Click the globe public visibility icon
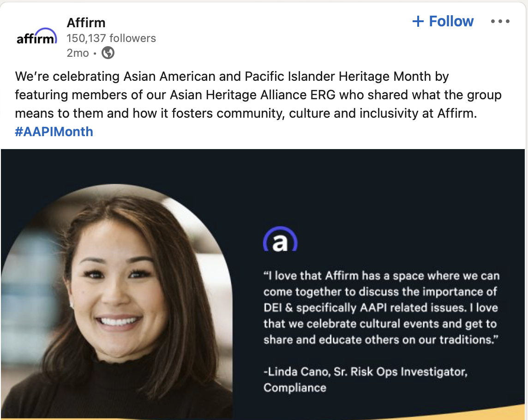The height and width of the screenshot is (420, 528). coord(108,53)
